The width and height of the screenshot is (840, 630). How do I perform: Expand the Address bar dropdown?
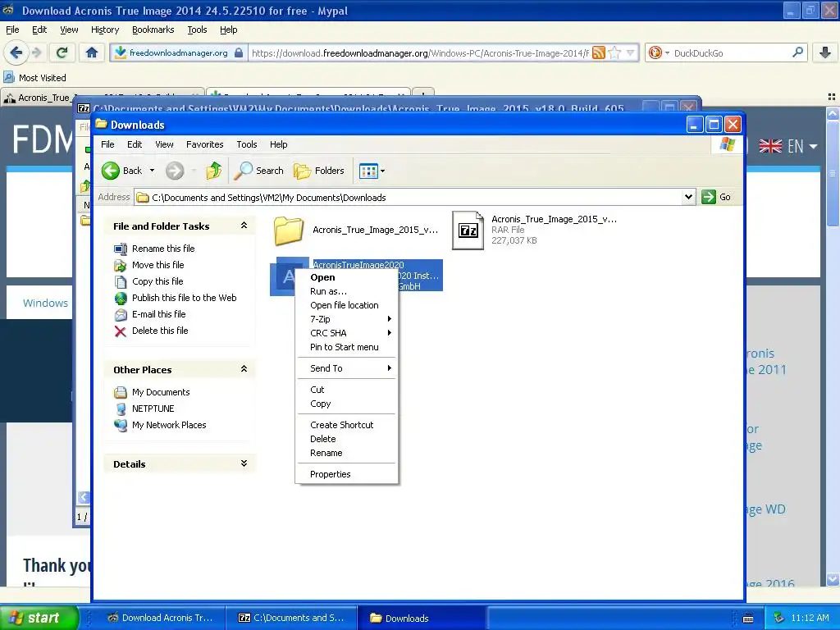click(688, 197)
